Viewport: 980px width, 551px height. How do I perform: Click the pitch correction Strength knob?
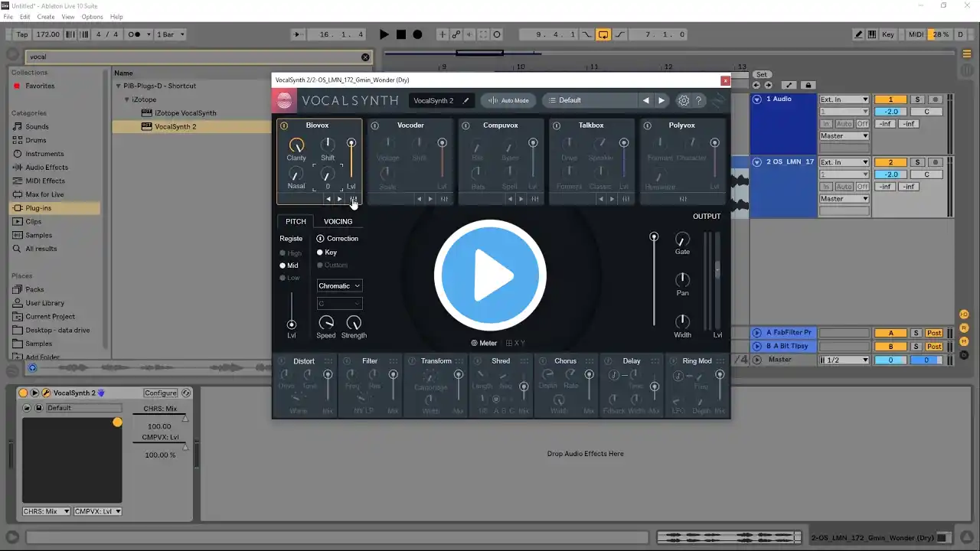pos(354,322)
